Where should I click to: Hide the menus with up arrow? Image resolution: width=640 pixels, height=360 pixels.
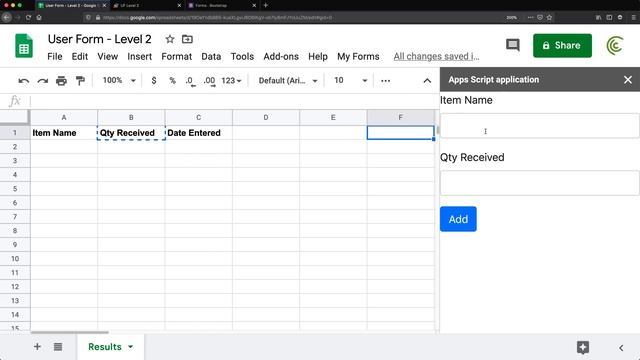pyautogui.click(x=427, y=81)
